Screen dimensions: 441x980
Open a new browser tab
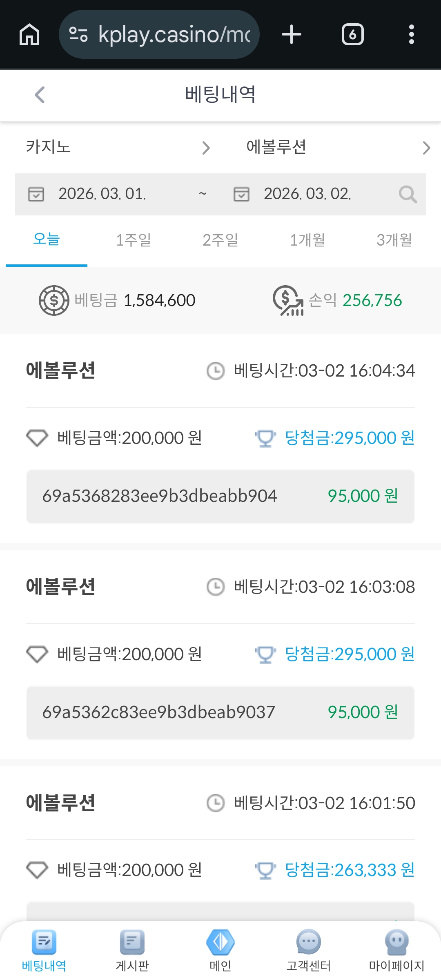(x=292, y=35)
